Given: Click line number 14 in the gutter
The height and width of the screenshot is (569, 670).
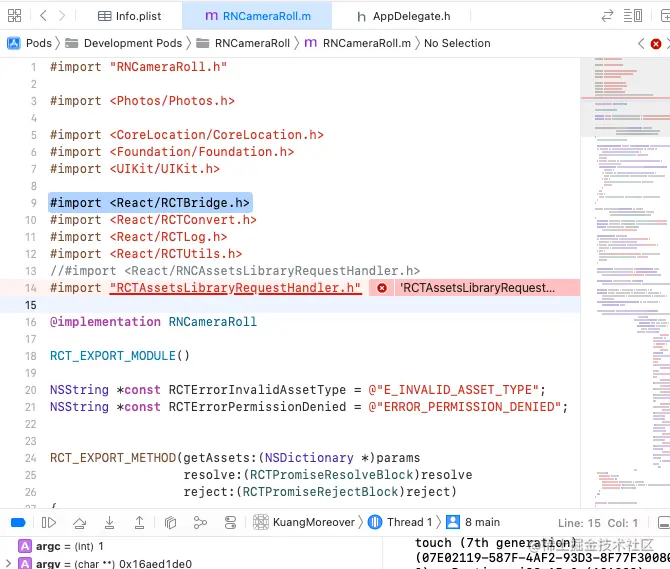Looking at the screenshot, I should point(31,288).
